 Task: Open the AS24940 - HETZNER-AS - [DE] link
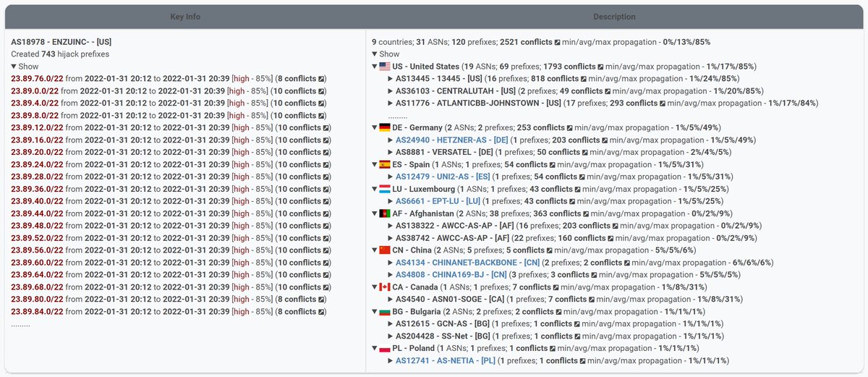pyautogui.click(x=451, y=140)
